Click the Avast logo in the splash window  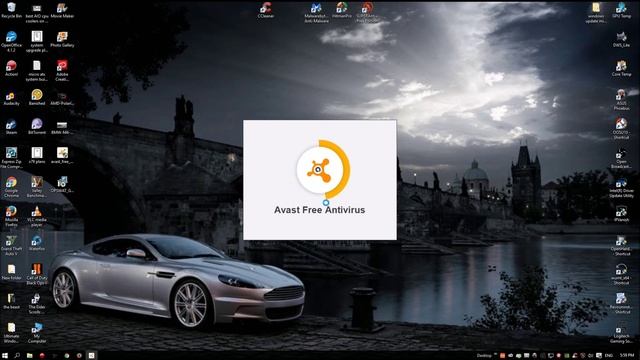[x=318, y=170]
